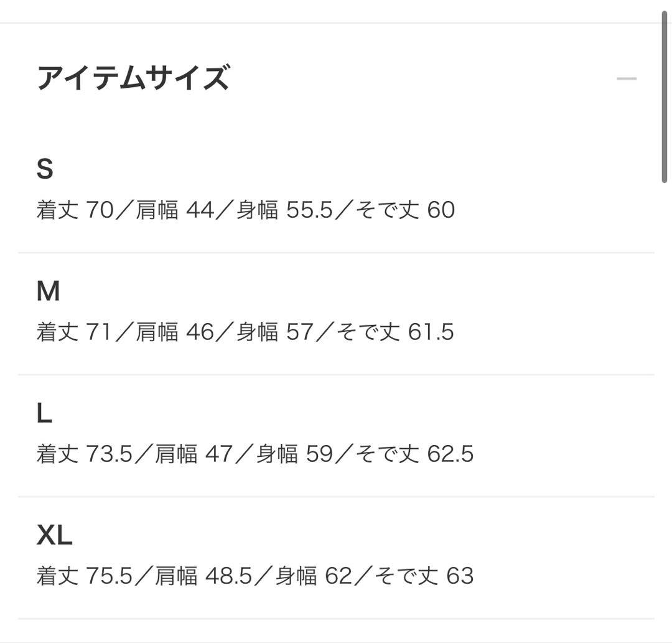Image resolution: width=672 pixels, height=643 pixels.
Task: Click the divider line below size M
Action: coord(336,375)
